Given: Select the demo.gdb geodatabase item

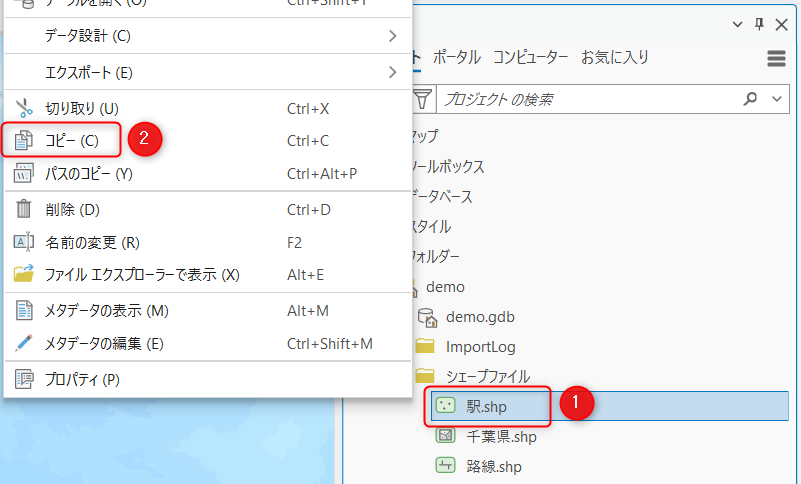Looking at the screenshot, I should pos(480,317).
